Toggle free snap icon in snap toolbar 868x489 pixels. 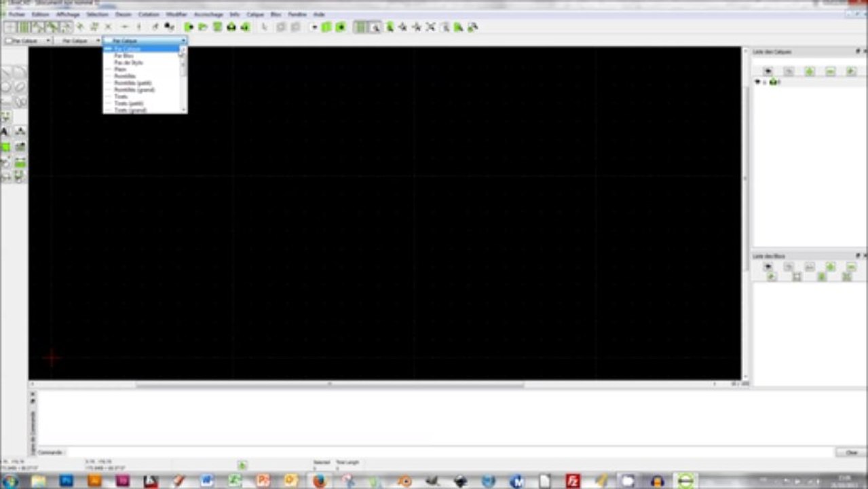pos(10,27)
